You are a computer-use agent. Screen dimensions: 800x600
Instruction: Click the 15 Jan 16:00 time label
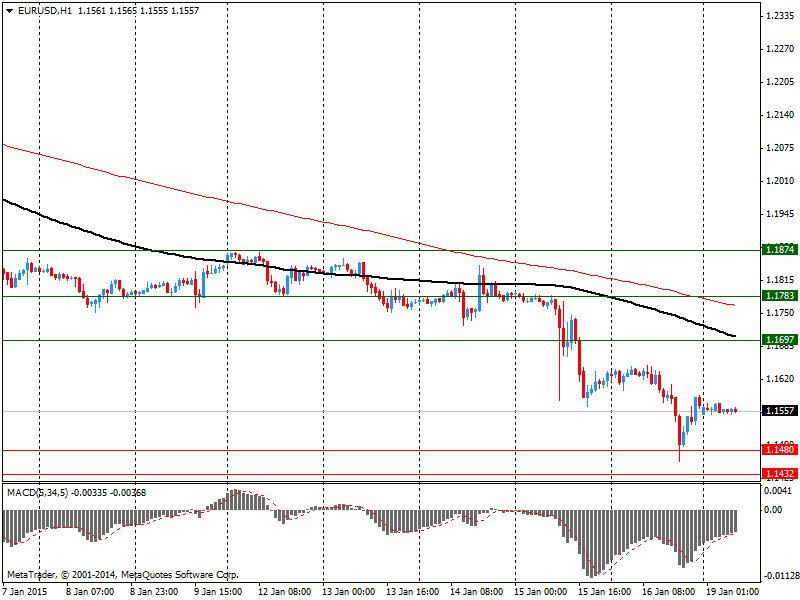tap(605, 592)
